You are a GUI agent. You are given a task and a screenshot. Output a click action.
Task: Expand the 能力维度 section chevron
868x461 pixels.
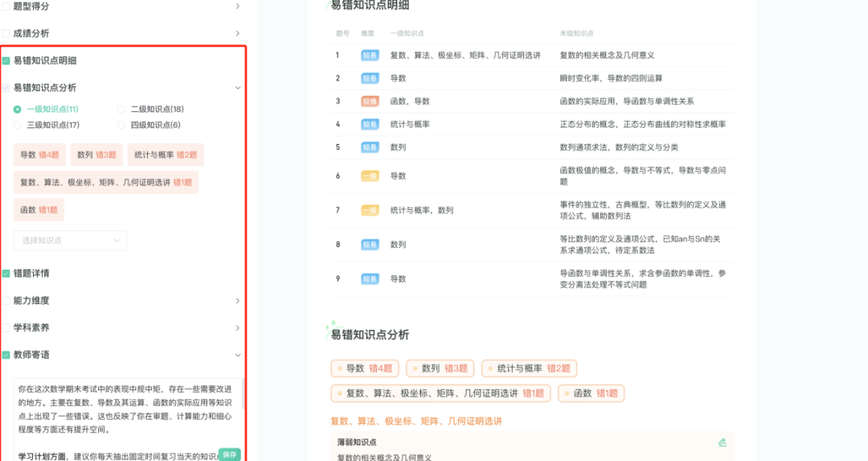coord(237,301)
